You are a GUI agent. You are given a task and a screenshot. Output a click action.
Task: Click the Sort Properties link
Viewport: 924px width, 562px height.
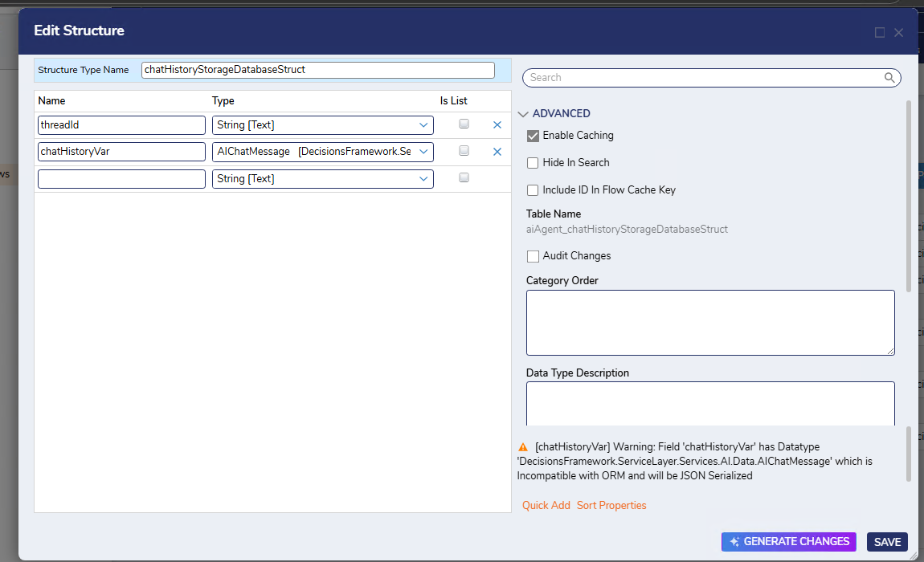[x=611, y=506]
